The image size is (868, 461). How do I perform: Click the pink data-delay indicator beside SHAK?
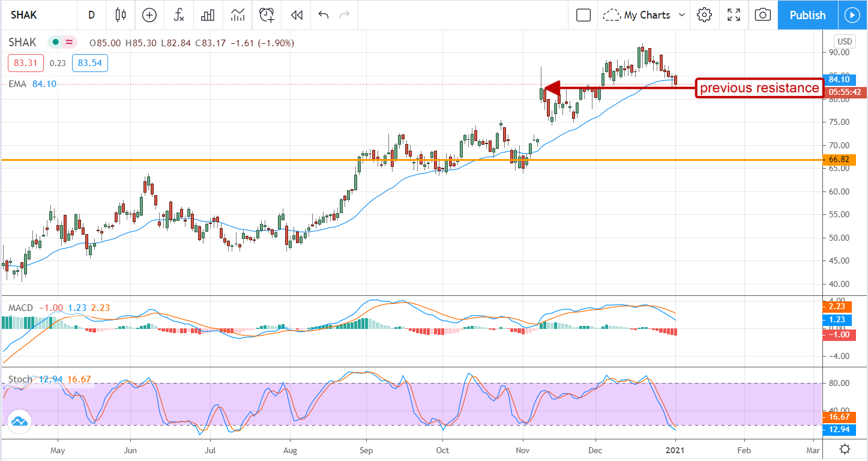[x=70, y=42]
